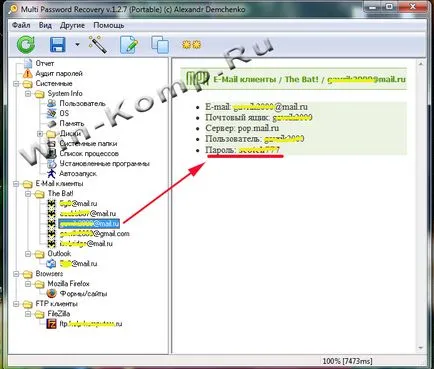Select Аудит паролей in the tree

(59, 73)
